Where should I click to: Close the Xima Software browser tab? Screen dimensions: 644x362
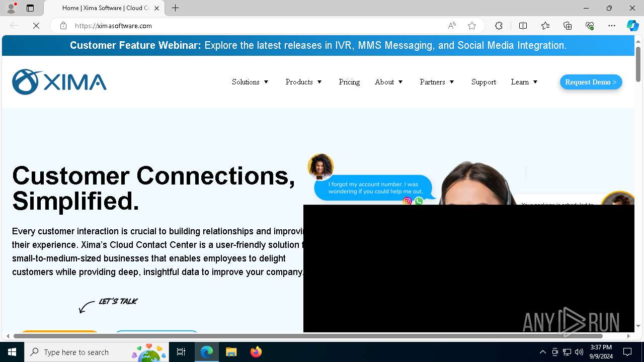tap(156, 8)
